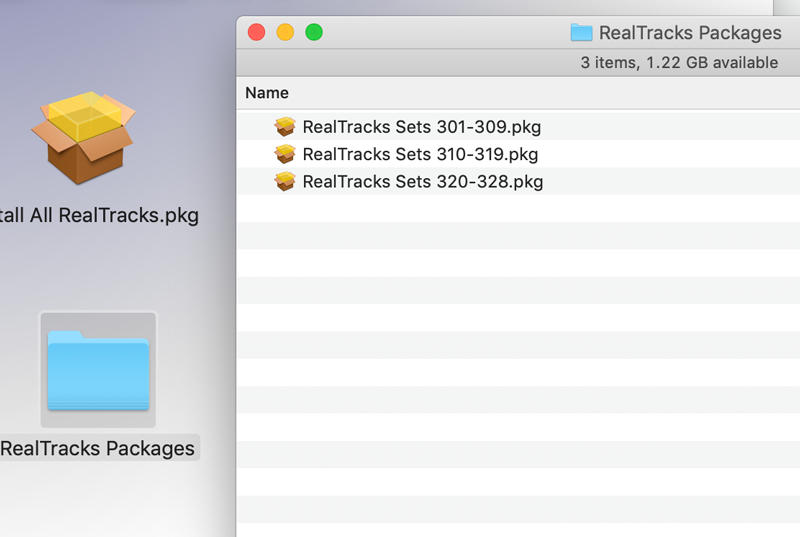
Task: Select the RealTracks Sets 301-309.pkg file name
Action: [421, 126]
